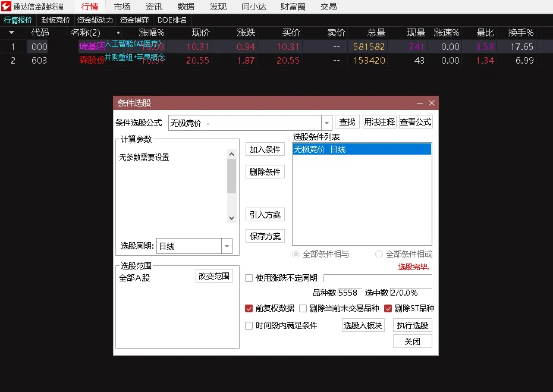Click the total volume value 581582
The image size is (553, 392).
click(x=369, y=46)
